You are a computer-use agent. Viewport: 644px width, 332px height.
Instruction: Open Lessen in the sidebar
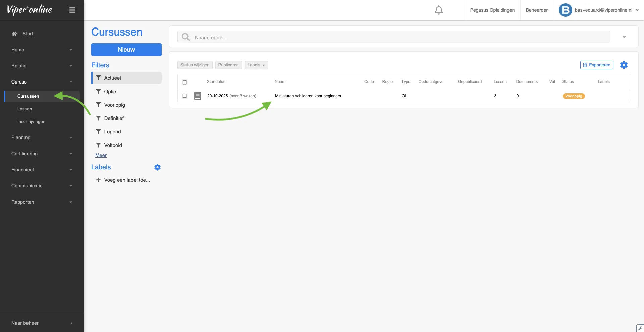[x=25, y=109]
